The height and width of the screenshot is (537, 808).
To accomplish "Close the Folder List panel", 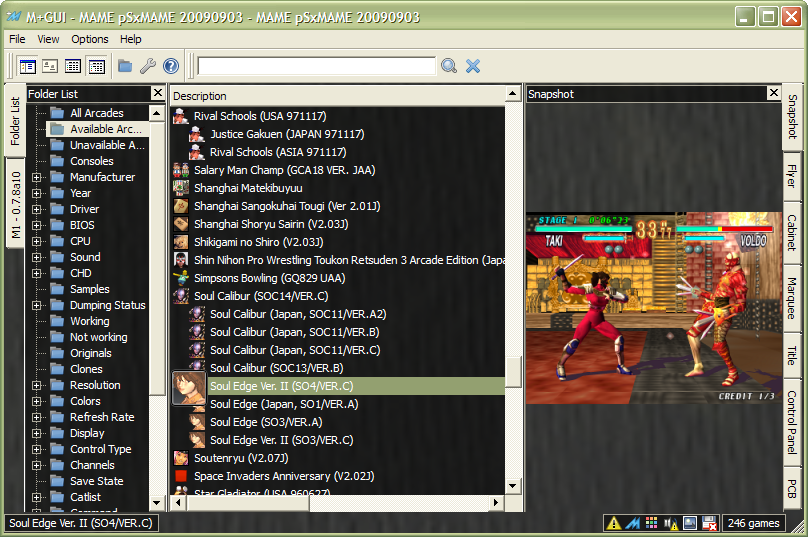I will [x=158, y=93].
